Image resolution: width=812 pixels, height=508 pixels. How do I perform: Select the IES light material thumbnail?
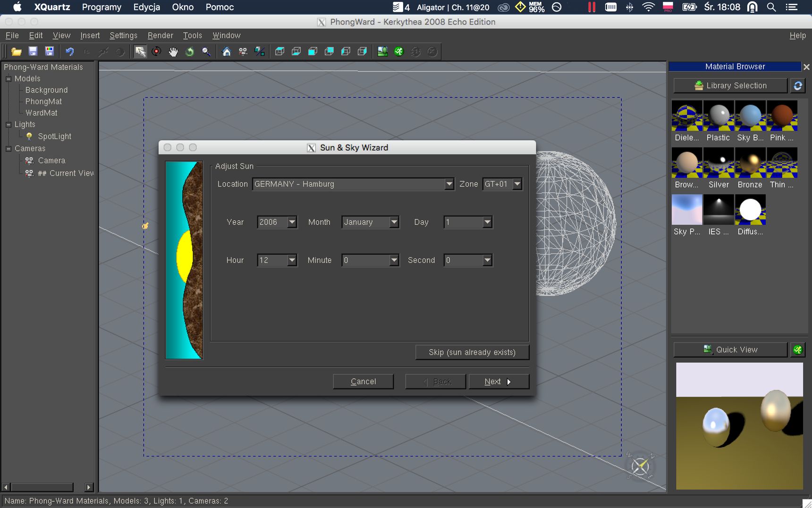(x=719, y=209)
